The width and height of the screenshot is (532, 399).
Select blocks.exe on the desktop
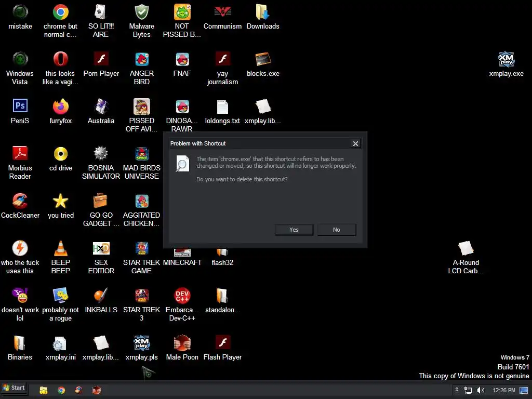click(263, 65)
